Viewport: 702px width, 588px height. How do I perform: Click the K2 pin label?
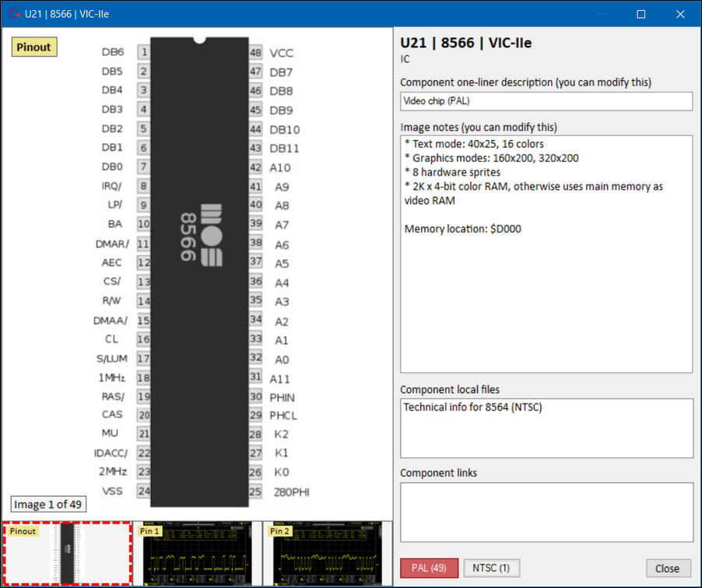tap(282, 434)
